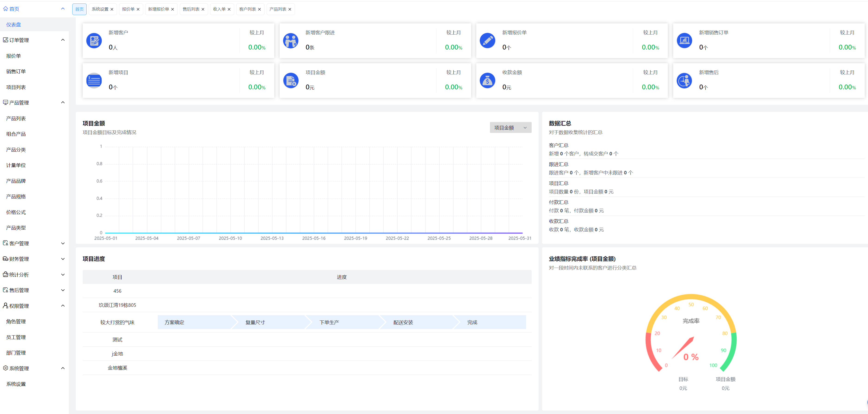Click the 新增售后 clock icon
Image resolution: width=868 pixels, height=414 pixels.
click(684, 81)
